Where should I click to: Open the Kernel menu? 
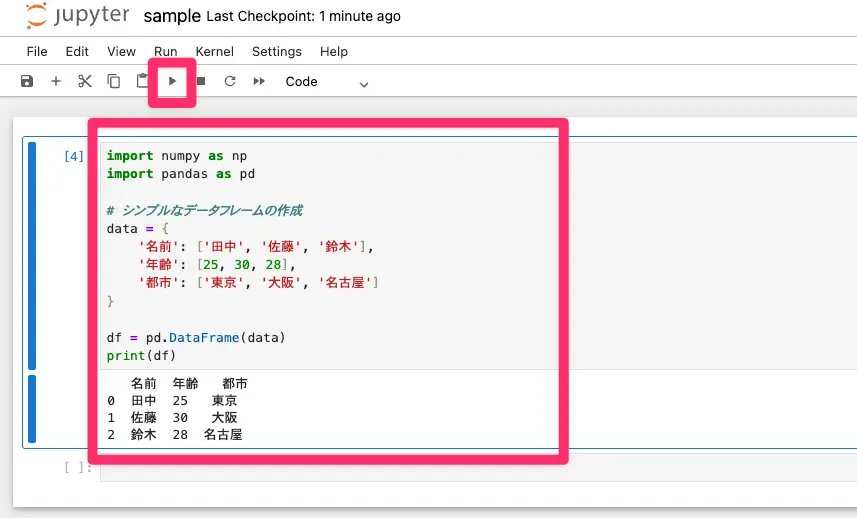[x=215, y=51]
